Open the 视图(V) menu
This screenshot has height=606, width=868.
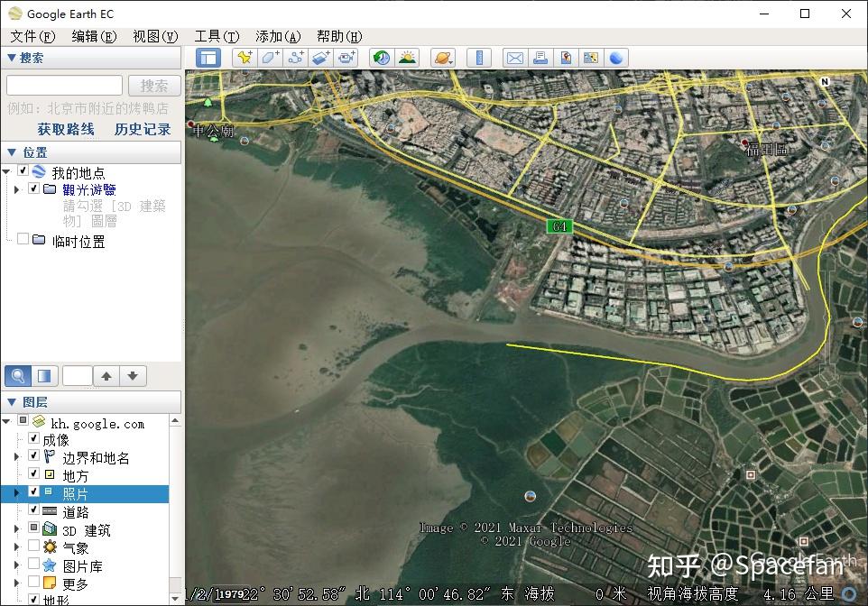(x=155, y=37)
